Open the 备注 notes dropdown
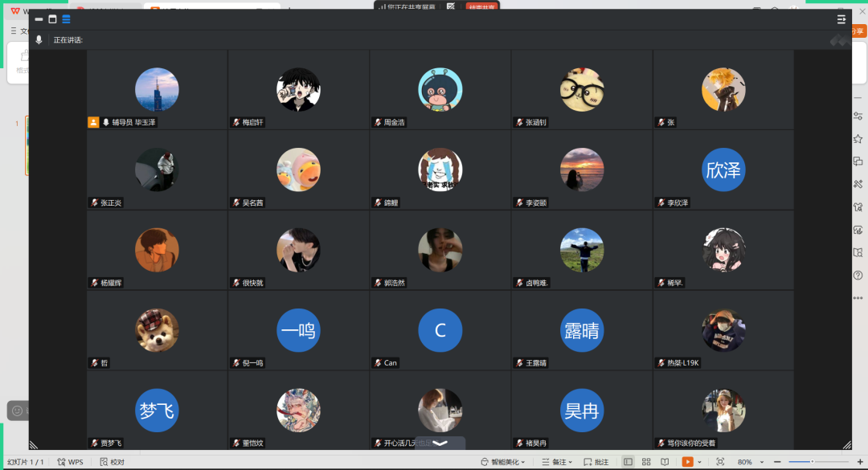 coord(556,462)
